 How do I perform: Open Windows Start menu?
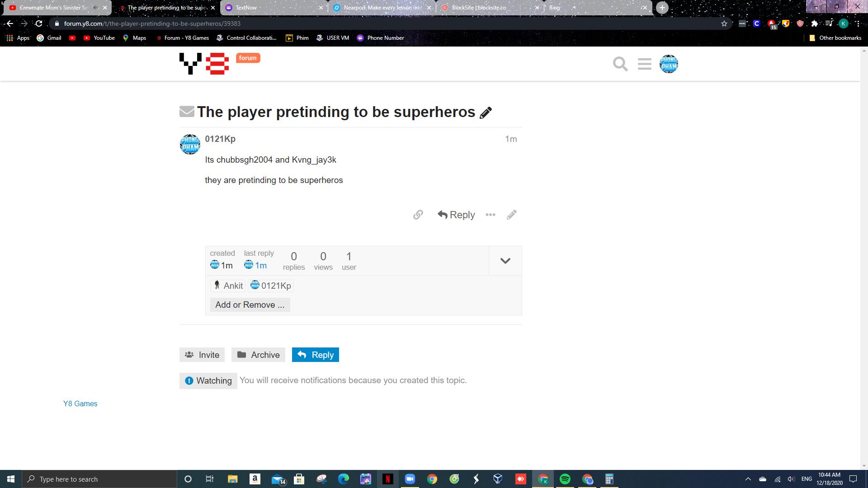pyautogui.click(x=11, y=479)
